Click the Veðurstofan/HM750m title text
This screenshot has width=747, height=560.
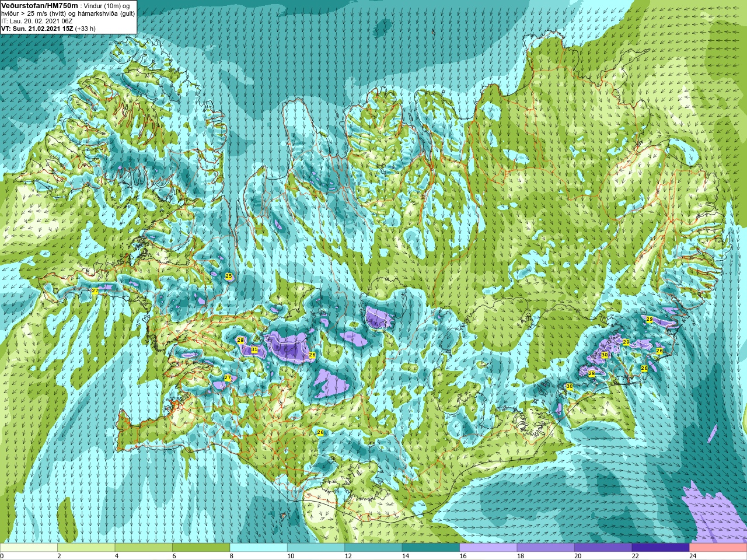[39, 5]
